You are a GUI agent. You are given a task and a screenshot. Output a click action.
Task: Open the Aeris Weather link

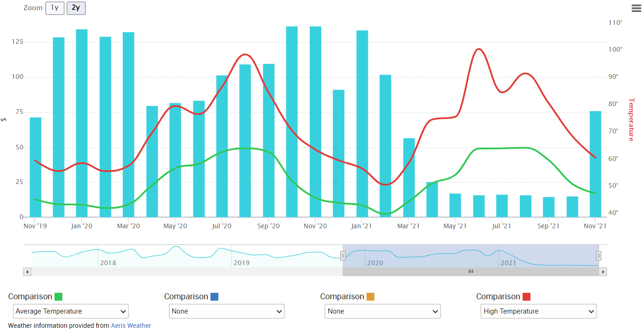(x=131, y=326)
